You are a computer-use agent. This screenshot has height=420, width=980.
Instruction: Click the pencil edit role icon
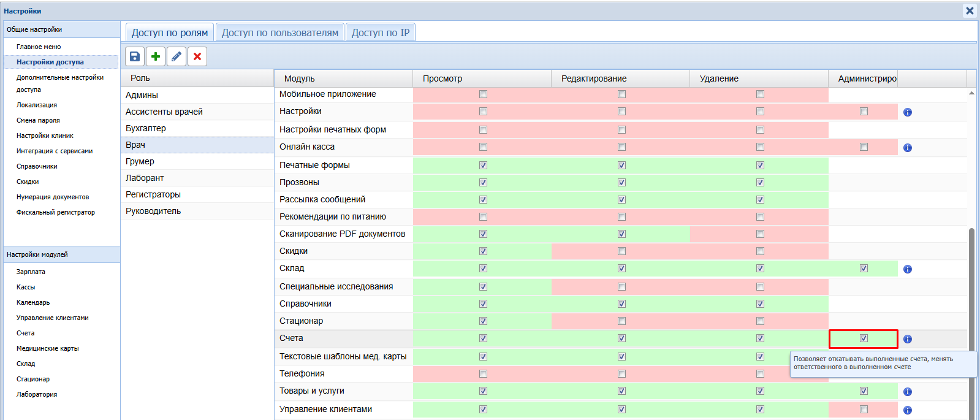pyautogui.click(x=177, y=56)
